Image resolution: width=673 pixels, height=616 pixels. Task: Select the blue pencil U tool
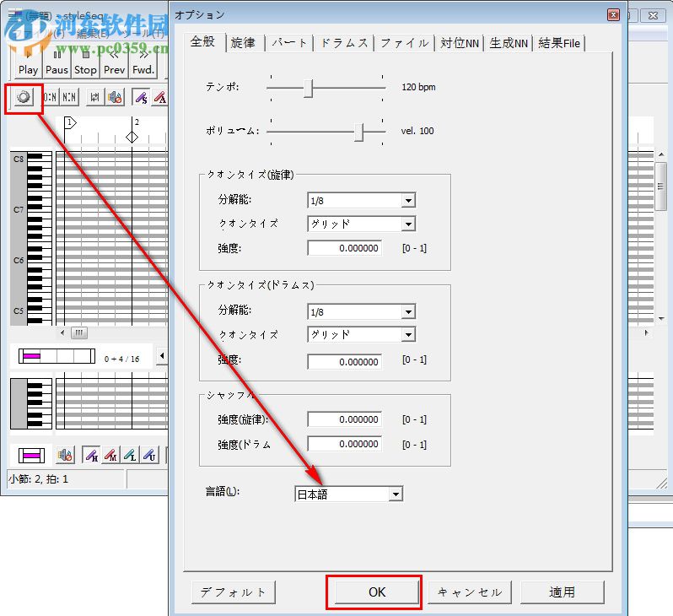(x=150, y=455)
